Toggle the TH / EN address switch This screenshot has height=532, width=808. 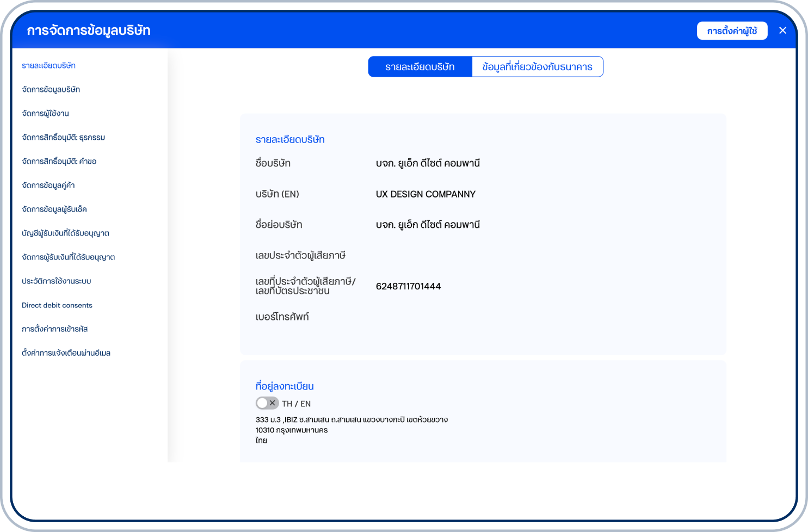[267, 403]
